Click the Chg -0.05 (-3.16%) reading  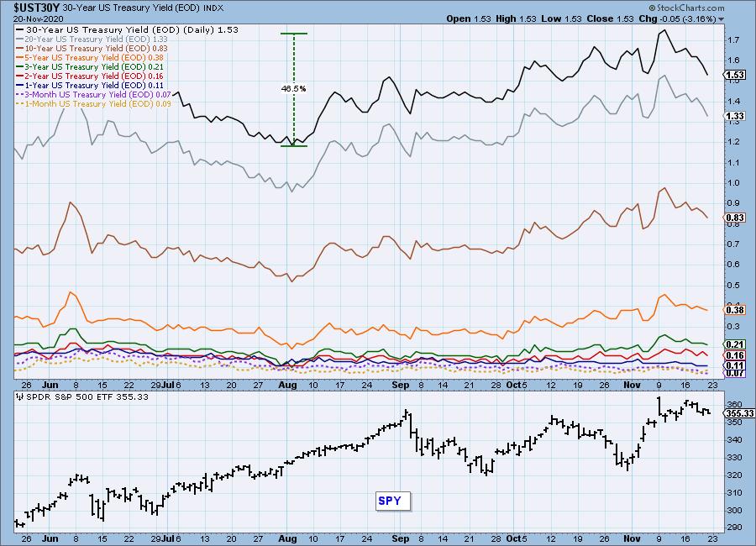click(677, 18)
